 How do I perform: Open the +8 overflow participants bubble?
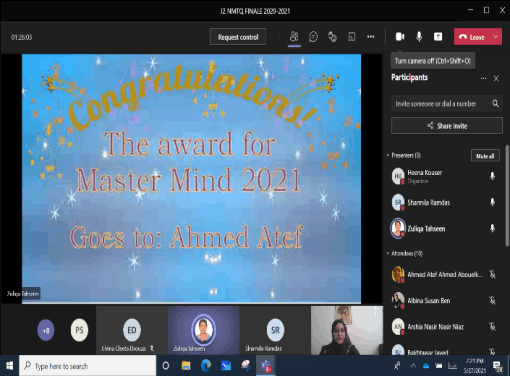[46, 330]
